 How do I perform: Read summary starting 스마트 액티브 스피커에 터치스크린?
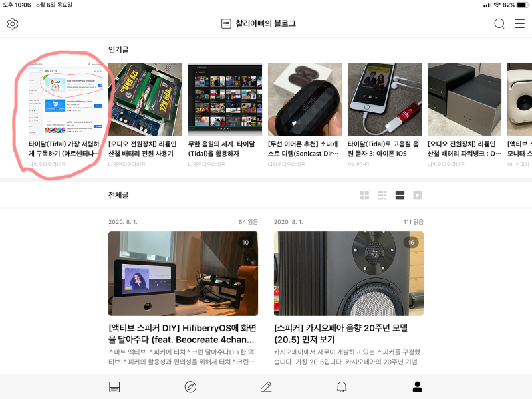coord(182,357)
